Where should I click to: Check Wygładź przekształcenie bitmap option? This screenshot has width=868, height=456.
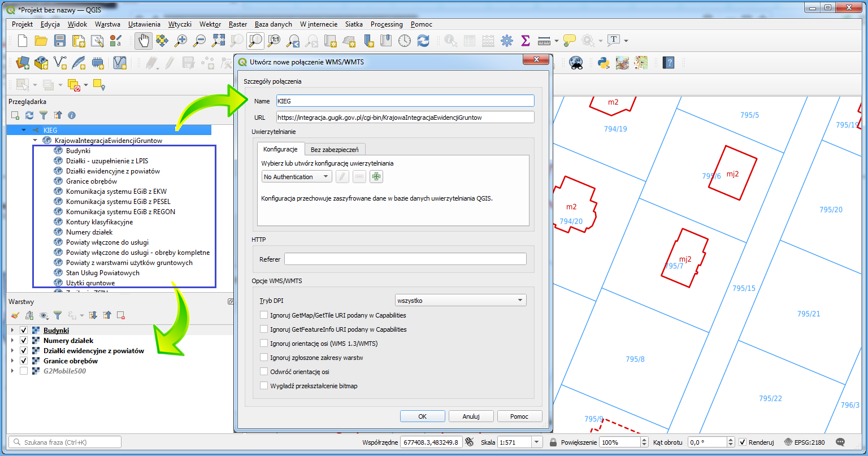tap(264, 386)
